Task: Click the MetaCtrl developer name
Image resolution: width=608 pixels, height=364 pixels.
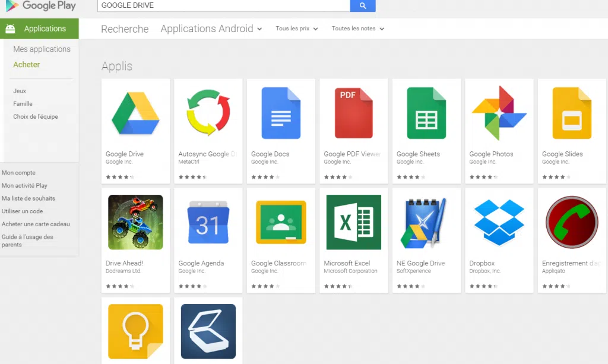Action: pyautogui.click(x=189, y=162)
